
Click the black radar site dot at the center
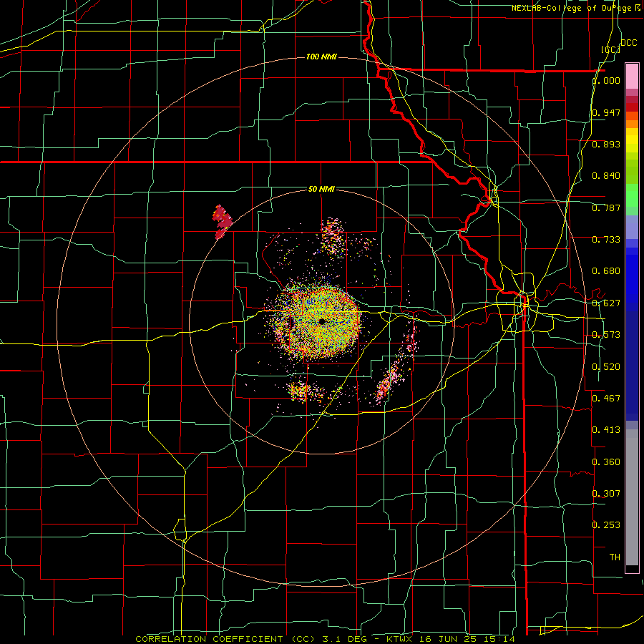click(x=322, y=321)
